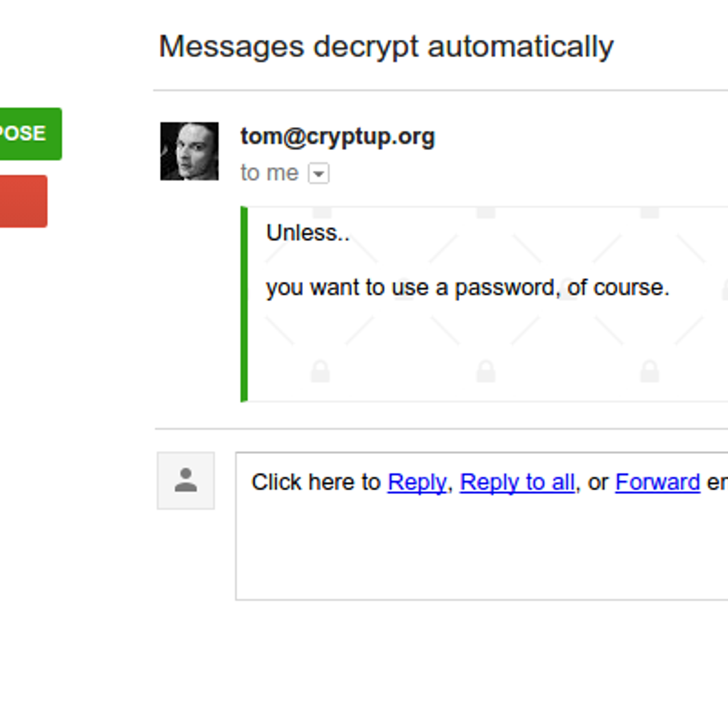Click the red Gmail compose button

[23, 201]
